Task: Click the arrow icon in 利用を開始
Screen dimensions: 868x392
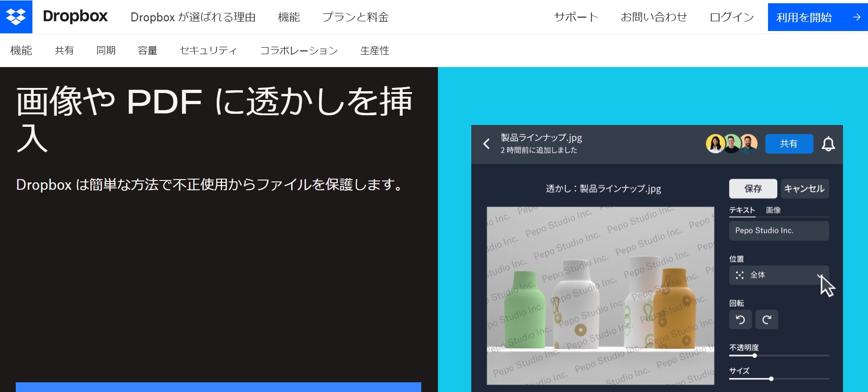Action: click(x=857, y=17)
